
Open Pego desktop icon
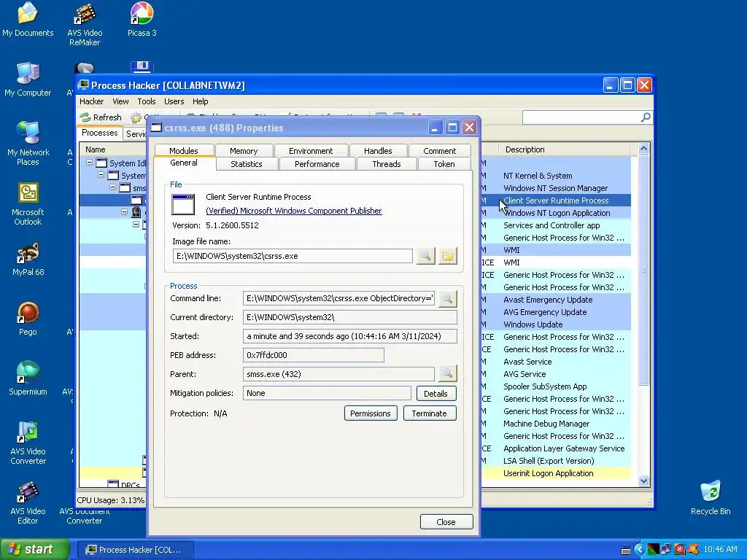pos(28,319)
